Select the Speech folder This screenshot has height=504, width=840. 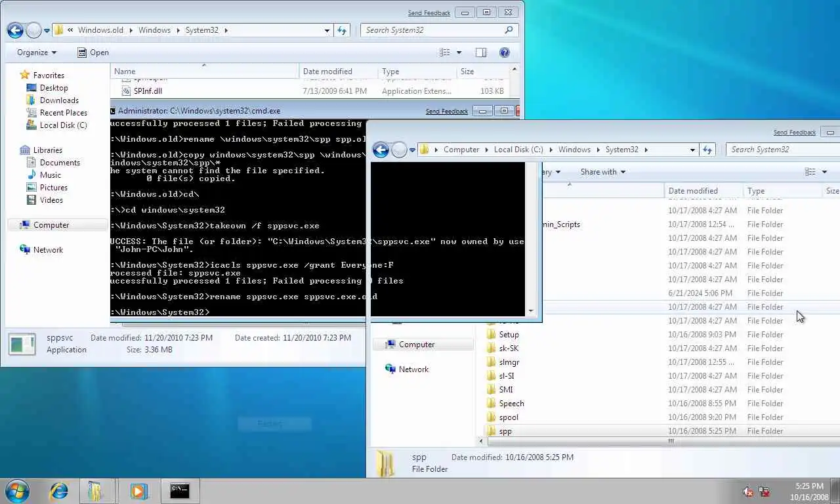coord(511,404)
